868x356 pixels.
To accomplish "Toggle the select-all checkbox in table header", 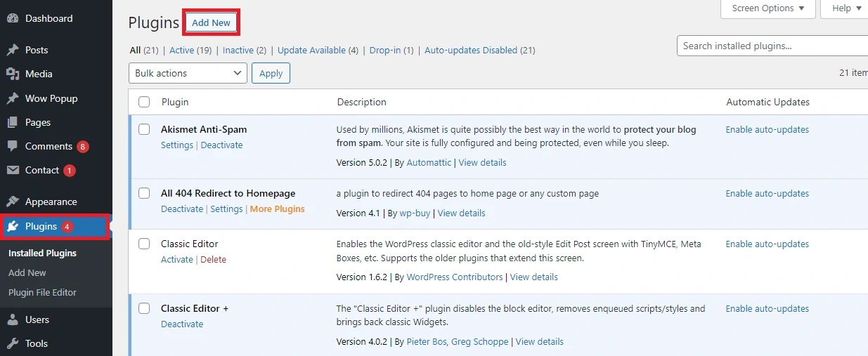I will click(x=144, y=102).
